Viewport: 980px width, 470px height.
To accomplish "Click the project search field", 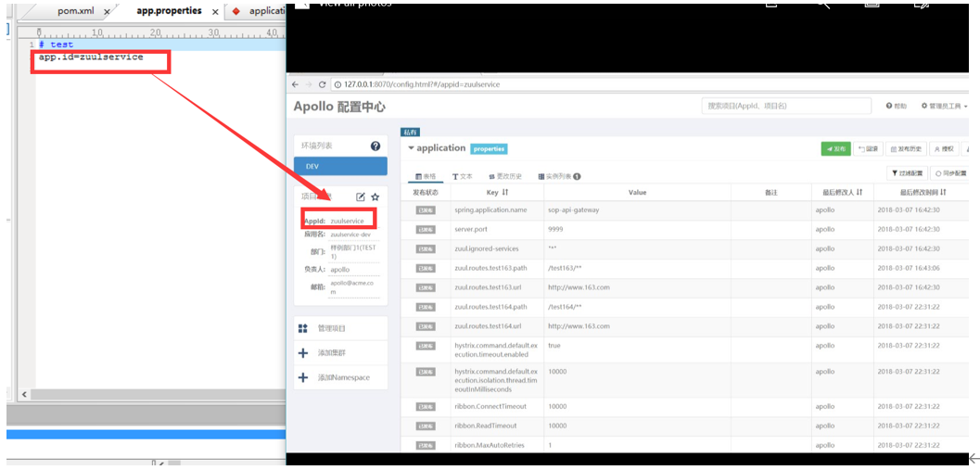I will point(785,107).
